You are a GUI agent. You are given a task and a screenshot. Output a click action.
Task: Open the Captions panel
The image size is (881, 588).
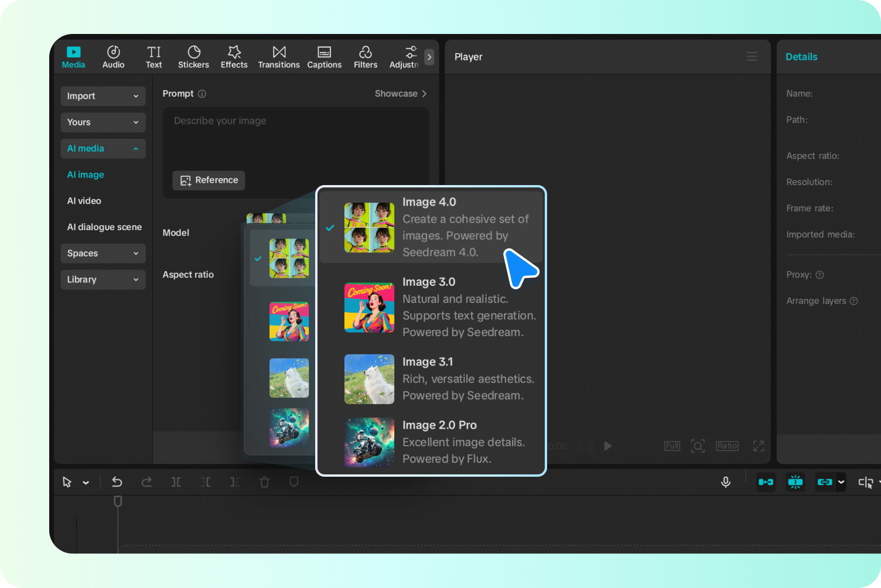point(324,56)
